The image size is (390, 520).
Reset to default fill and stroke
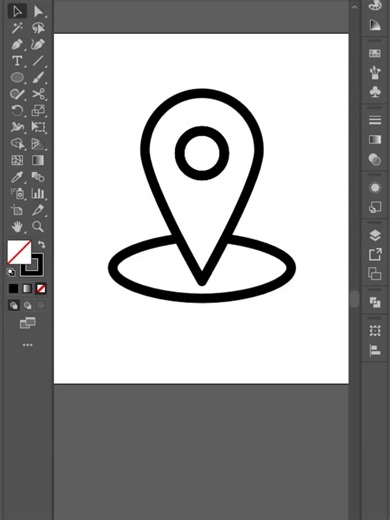[x=11, y=273]
